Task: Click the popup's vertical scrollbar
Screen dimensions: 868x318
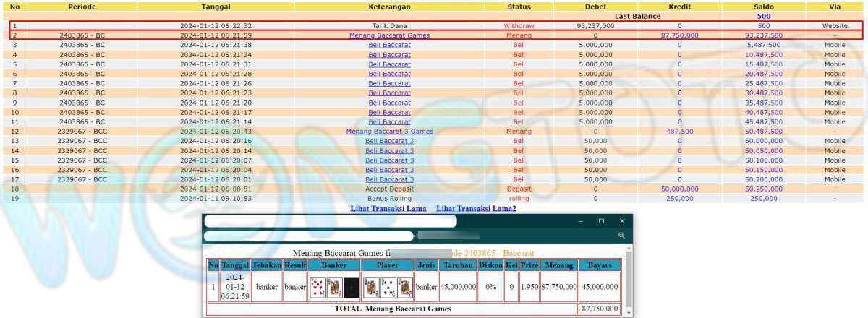Action: tap(628, 282)
